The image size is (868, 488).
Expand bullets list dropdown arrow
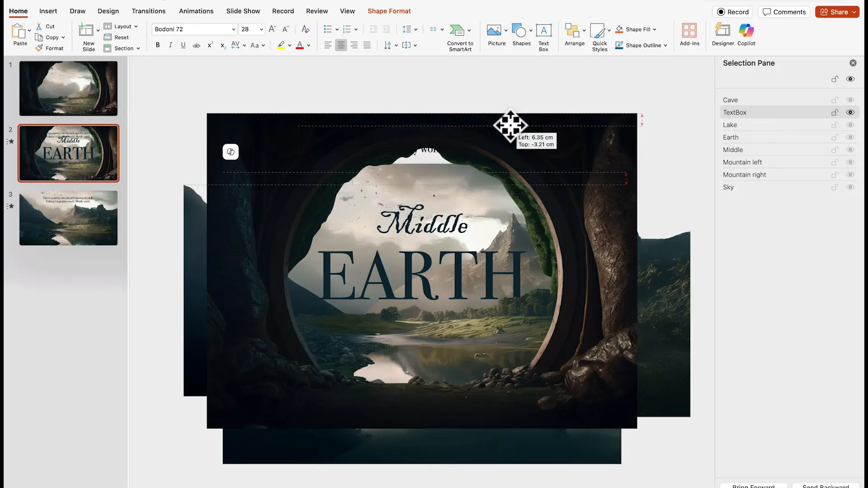point(337,29)
